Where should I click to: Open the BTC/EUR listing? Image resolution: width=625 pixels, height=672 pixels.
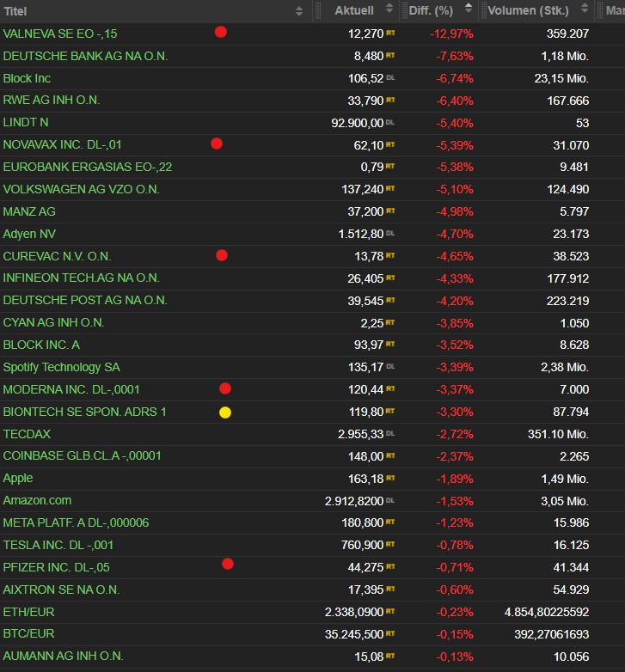coord(28,633)
